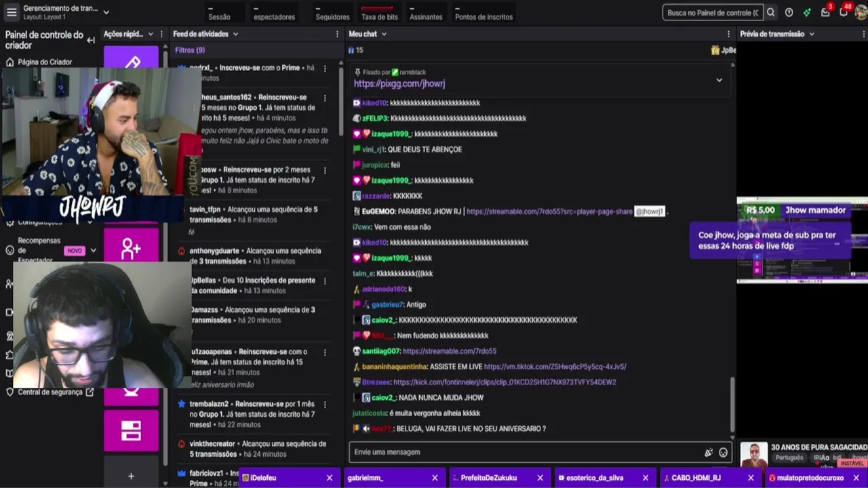Screen dimensions: 868x488
Task: Click the chat viewer count icon
Action: point(351,50)
